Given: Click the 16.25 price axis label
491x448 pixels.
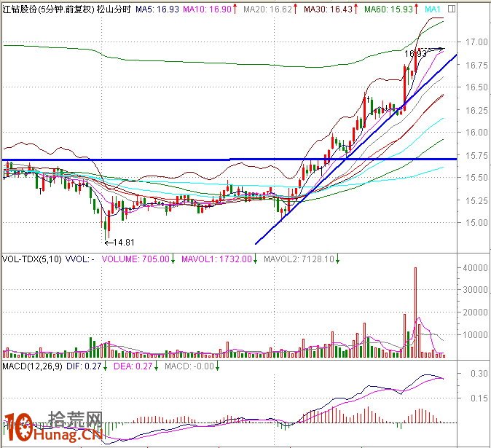Looking at the screenshot, I should [x=476, y=110].
